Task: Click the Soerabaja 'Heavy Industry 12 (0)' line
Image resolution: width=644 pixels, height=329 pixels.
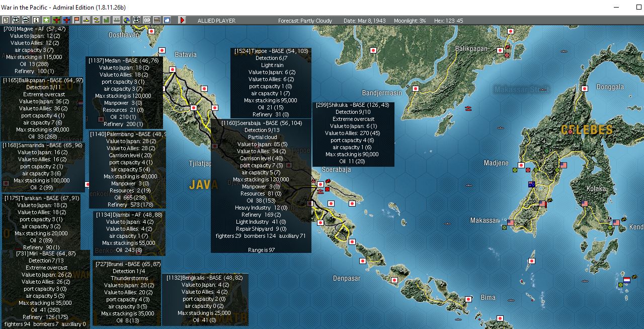Action: pyautogui.click(x=261, y=208)
